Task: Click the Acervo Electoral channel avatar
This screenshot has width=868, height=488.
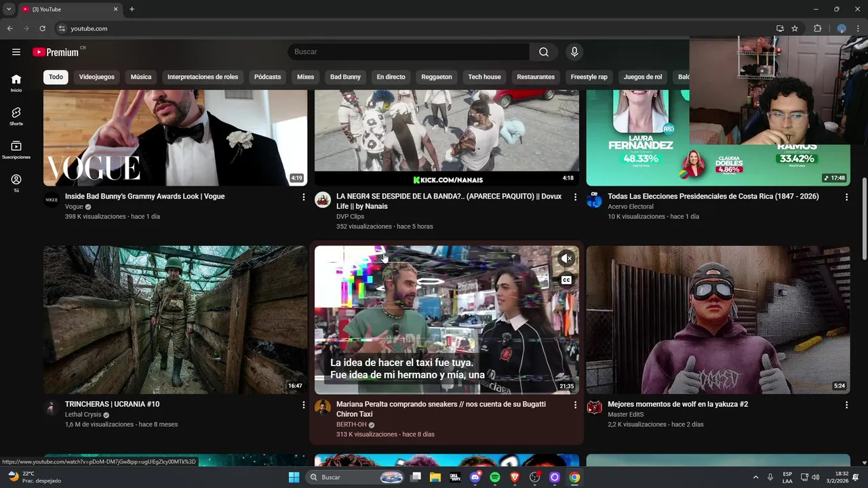Action: 594,200
